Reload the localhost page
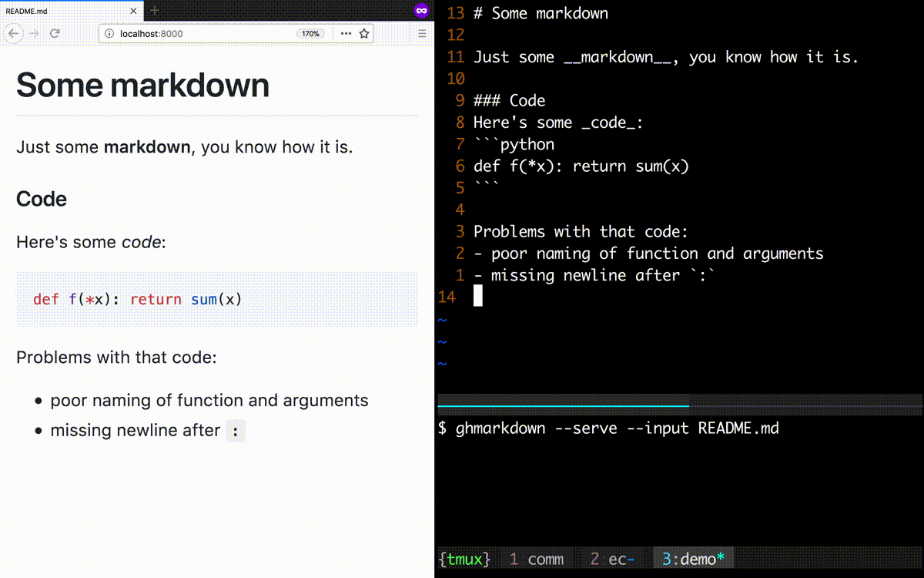This screenshot has width=924, height=578. pyautogui.click(x=55, y=33)
